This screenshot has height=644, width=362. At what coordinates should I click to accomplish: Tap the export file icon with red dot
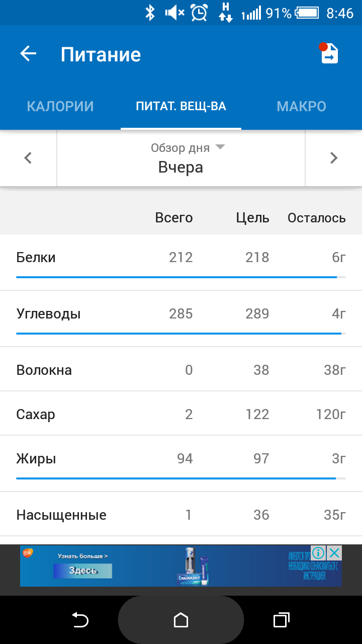(330, 54)
